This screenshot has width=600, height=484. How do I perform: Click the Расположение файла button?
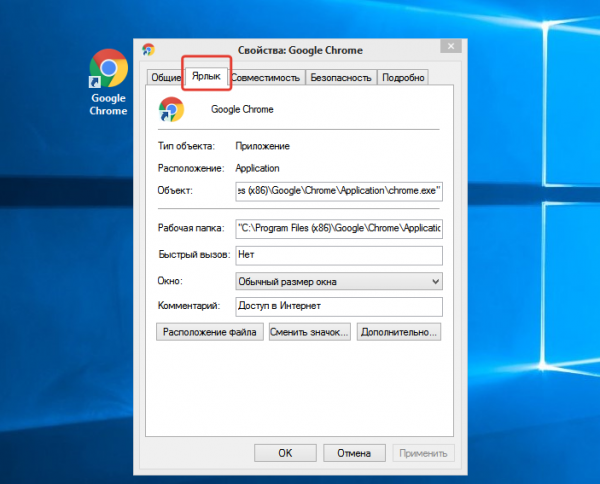[x=210, y=332]
